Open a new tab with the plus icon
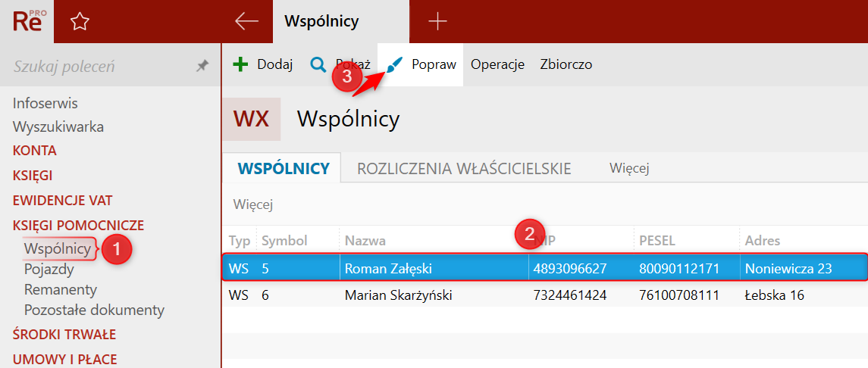 tap(437, 21)
